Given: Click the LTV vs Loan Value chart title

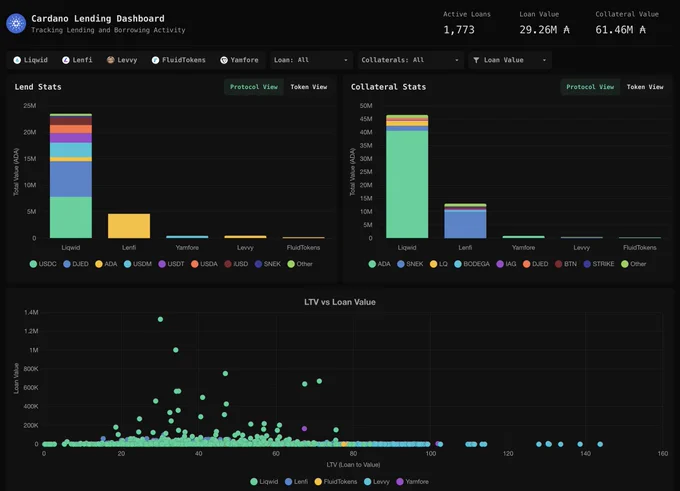Looking at the screenshot, I should coord(340,302).
